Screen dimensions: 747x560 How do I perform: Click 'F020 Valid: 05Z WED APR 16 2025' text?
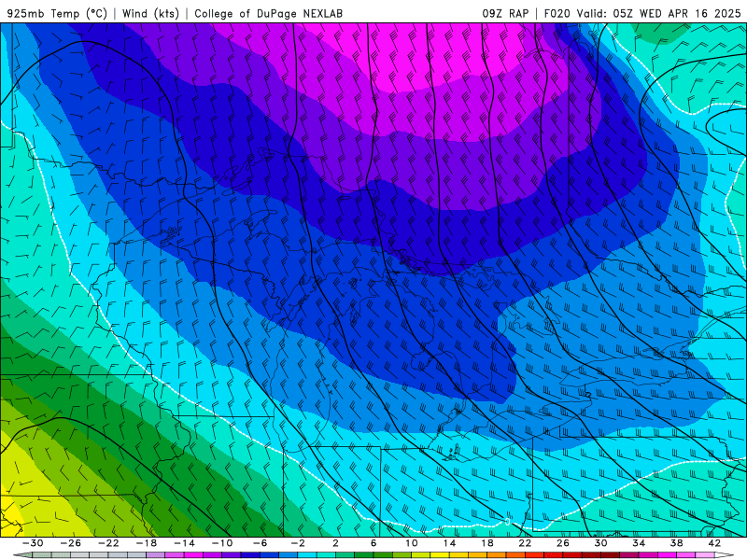[642, 13]
